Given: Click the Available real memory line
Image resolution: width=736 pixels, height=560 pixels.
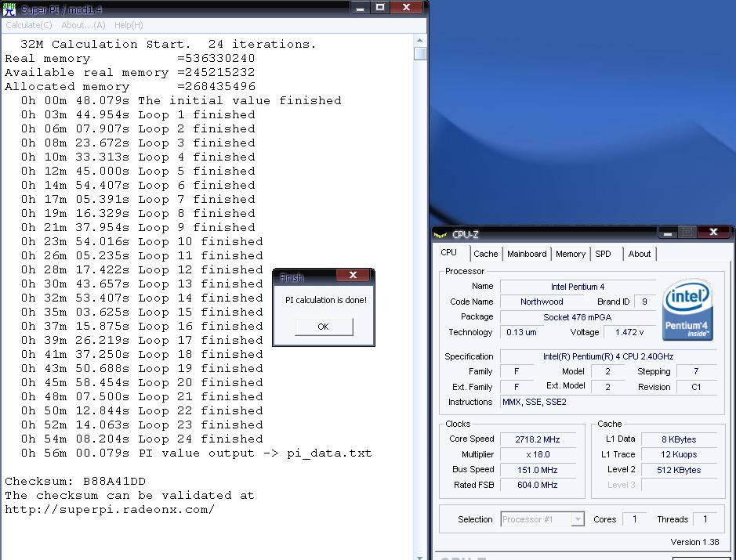Looking at the screenshot, I should point(130,73).
